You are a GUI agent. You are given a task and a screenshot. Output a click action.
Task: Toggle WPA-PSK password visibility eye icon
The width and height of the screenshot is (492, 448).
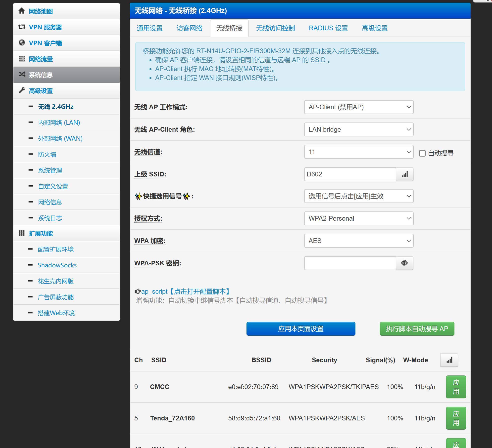coord(404,263)
